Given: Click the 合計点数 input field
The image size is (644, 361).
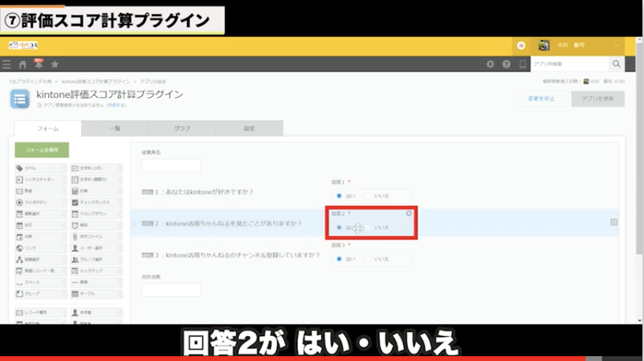Looking at the screenshot, I should tap(171, 290).
